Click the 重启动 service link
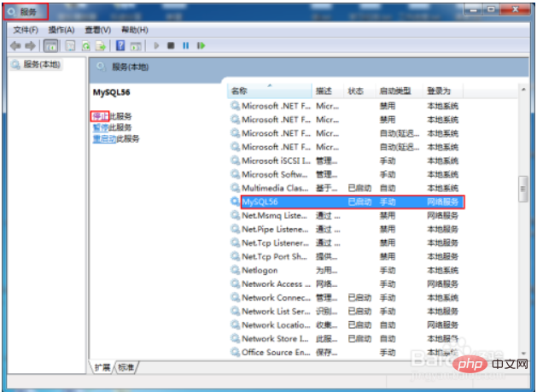Screen dimensions: 537x392 tap(104, 138)
